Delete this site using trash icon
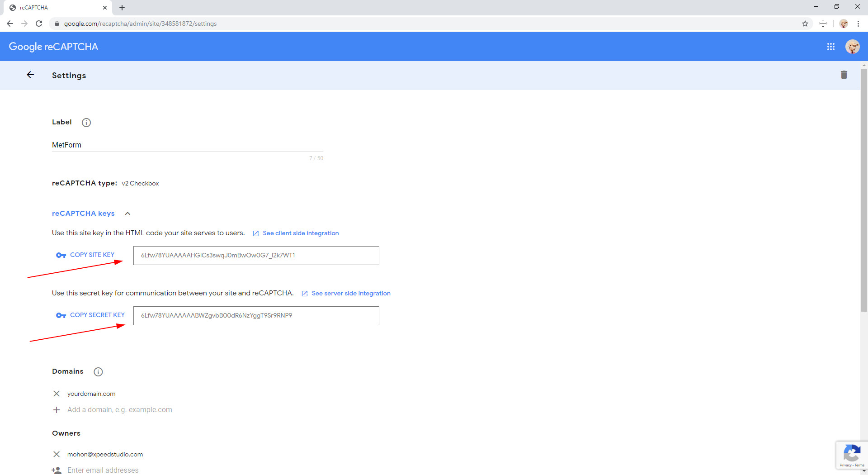 [844, 75]
